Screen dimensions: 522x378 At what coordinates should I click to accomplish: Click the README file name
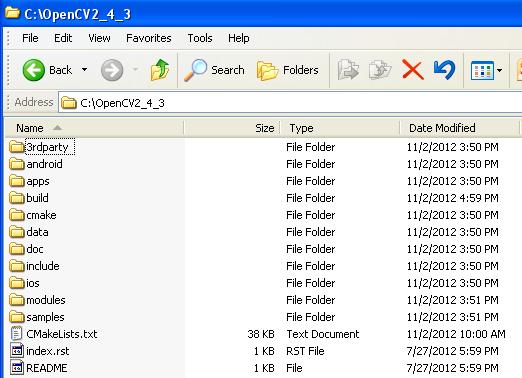47,368
